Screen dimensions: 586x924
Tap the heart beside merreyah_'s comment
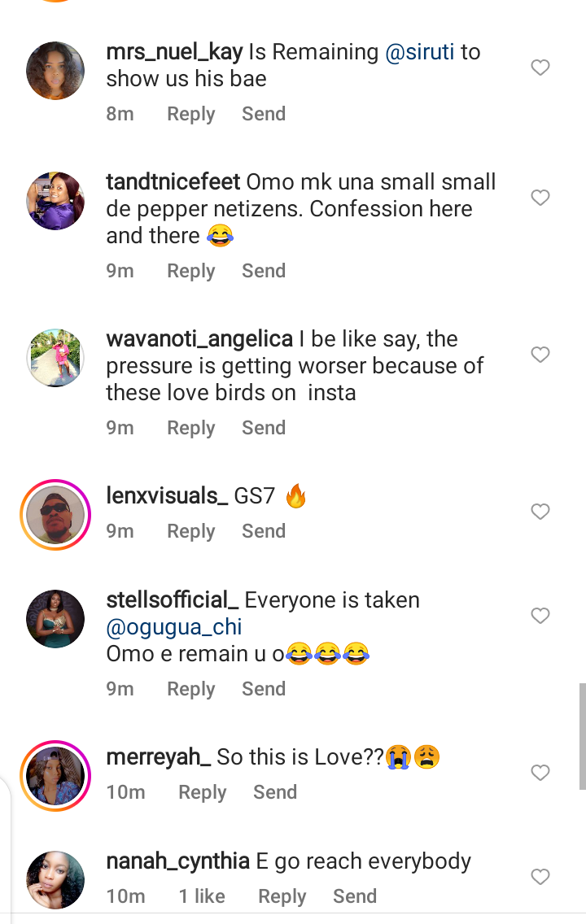point(540,773)
